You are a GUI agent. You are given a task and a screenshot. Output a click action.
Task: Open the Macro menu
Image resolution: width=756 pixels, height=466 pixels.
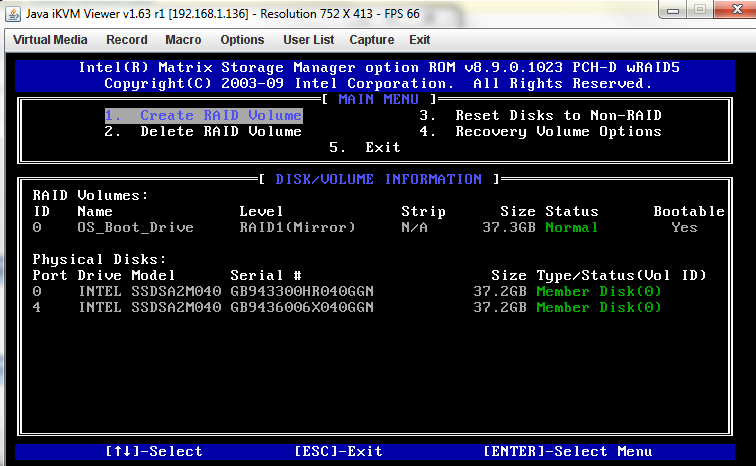[x=183, y=40]
